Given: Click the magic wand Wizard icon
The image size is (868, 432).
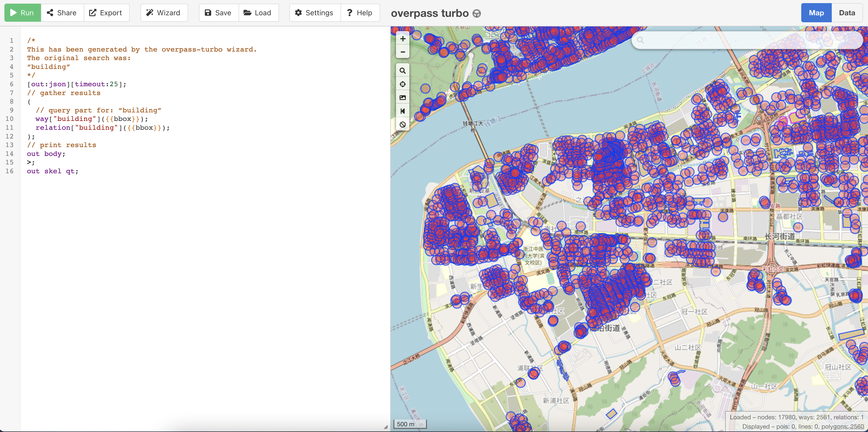Looking at the screenshot, I should [150, 13].
